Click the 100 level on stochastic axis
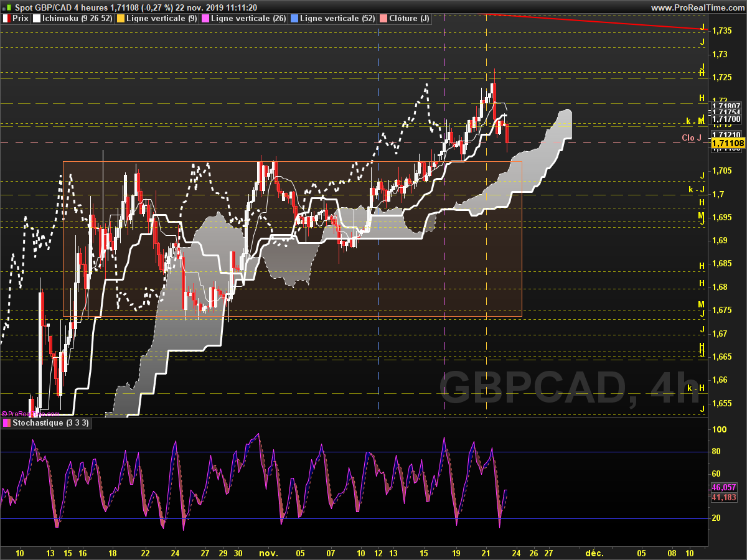The width and height of the screenshot is (747, 560). (720, 429)
